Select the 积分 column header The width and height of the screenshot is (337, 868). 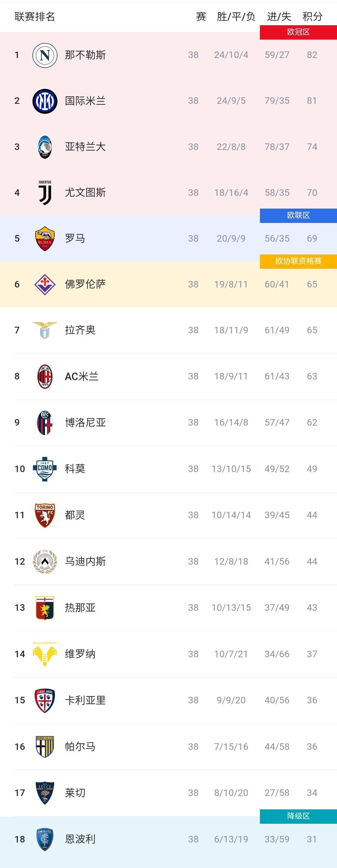pos(312,17)
